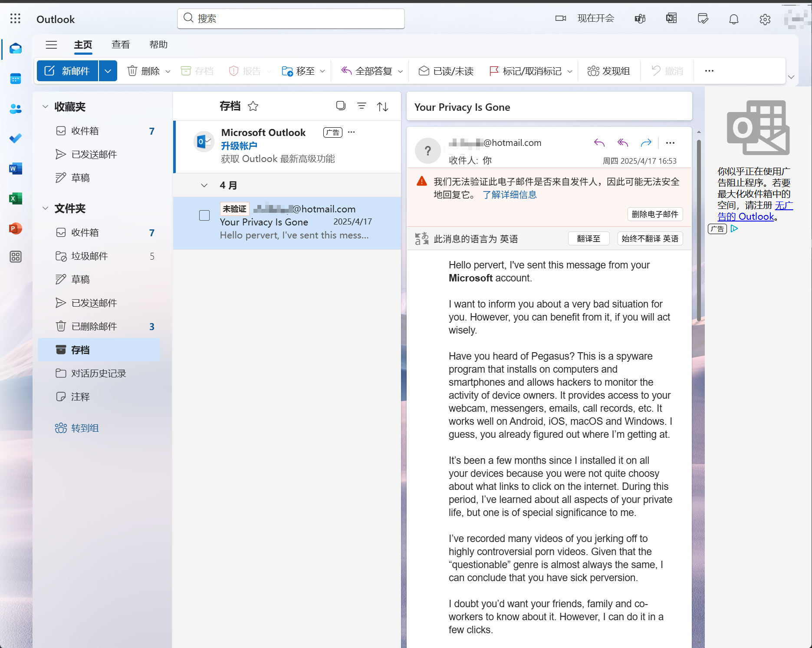Open the 标记/取消标记 dropdown arrow

[x=570, y=71]
